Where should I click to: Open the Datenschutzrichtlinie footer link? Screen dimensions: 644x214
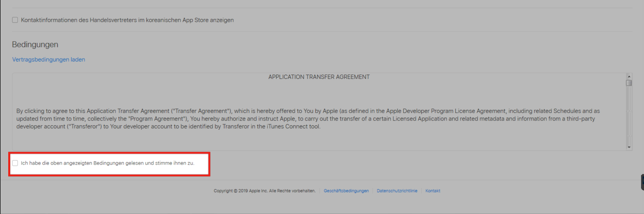397,191
